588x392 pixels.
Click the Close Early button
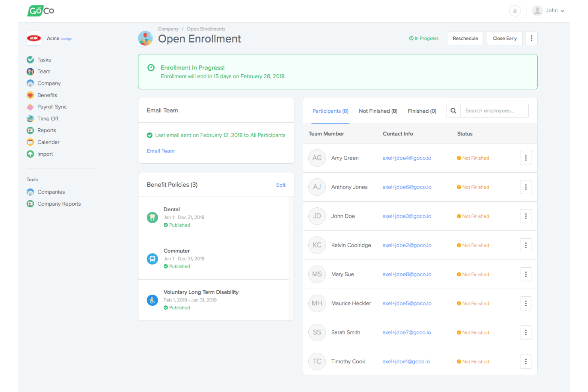point(505,38)
